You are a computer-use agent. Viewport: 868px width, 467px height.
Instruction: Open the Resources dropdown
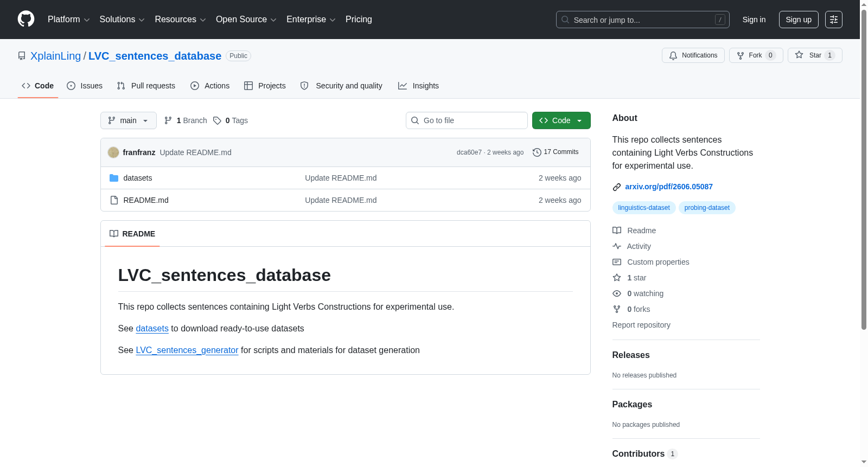tap(180, 20)
